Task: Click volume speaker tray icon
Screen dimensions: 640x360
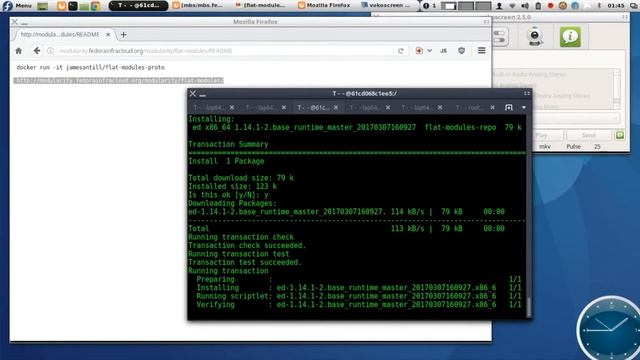Action: 525,6
